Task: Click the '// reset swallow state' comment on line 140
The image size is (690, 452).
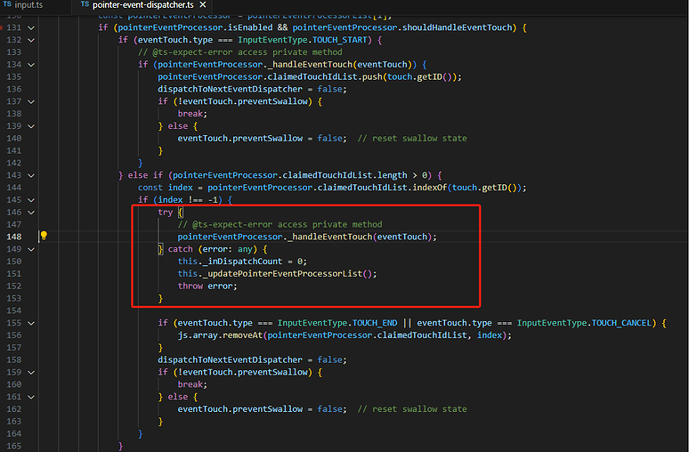Action: tap(412, 138)
